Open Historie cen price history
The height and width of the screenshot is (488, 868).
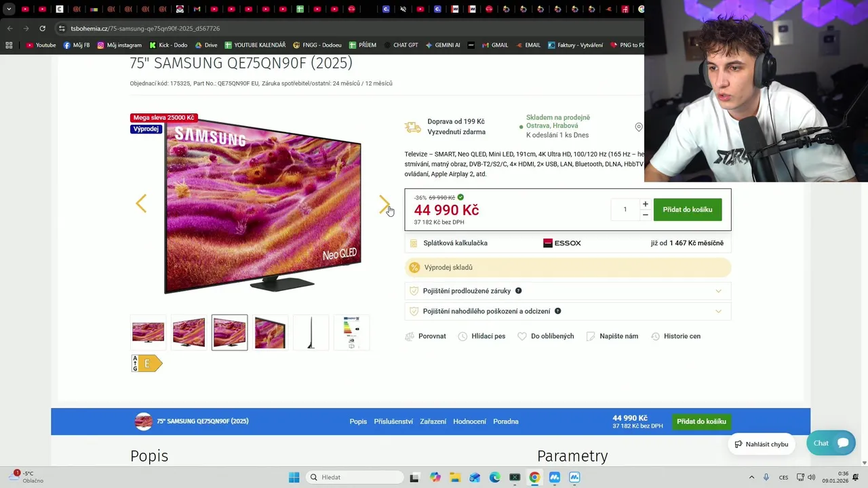676,336
